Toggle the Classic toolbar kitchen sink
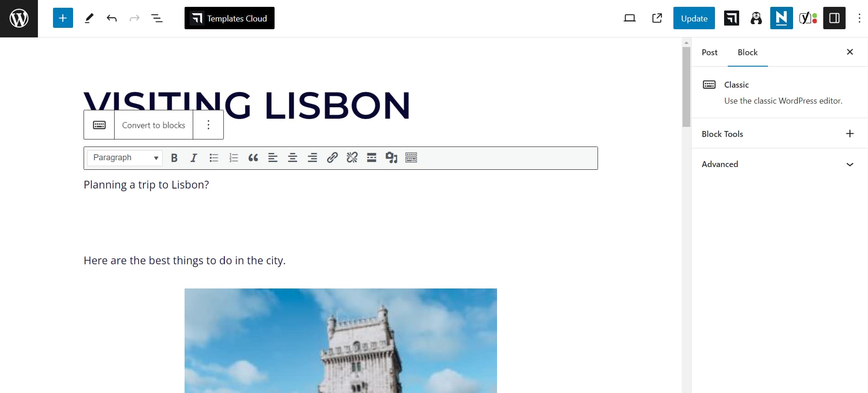Image resolution: width=868 pixels, height=393 pixels. (x=411, y=158)
